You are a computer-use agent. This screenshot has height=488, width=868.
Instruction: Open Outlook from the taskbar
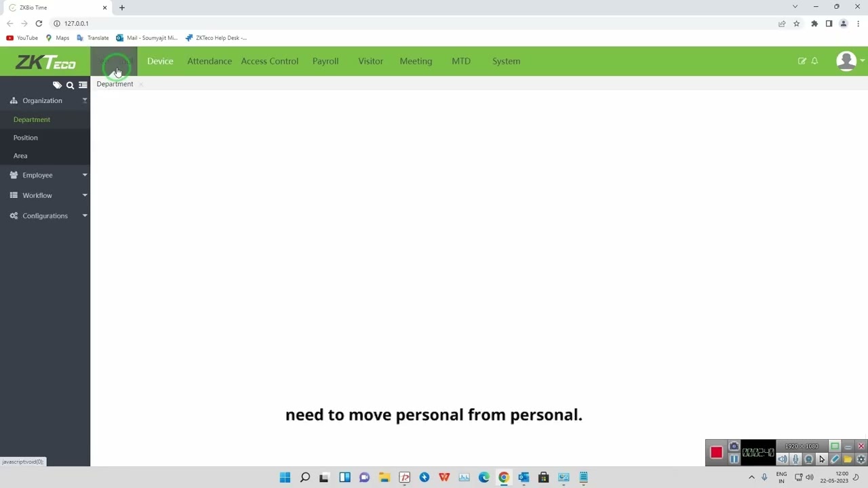pyautogui.click(x=524, y=477)
